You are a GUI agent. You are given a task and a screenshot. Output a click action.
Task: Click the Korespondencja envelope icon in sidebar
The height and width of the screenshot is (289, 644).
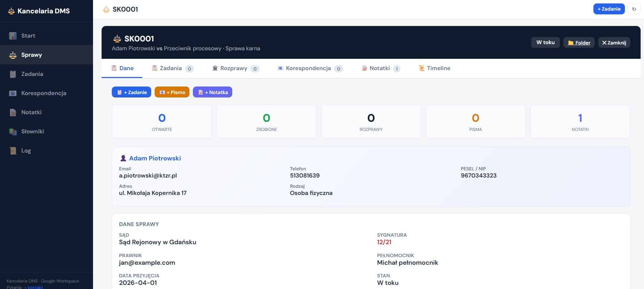pos(13,93)
